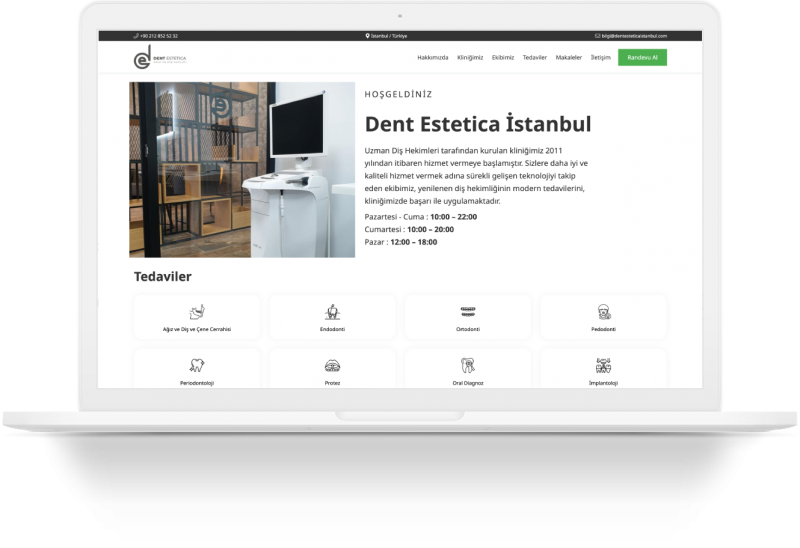The width and height of the screenshot is (800, 548).
Task: Open the Tedaviler menu item
Action: [535, 58]
